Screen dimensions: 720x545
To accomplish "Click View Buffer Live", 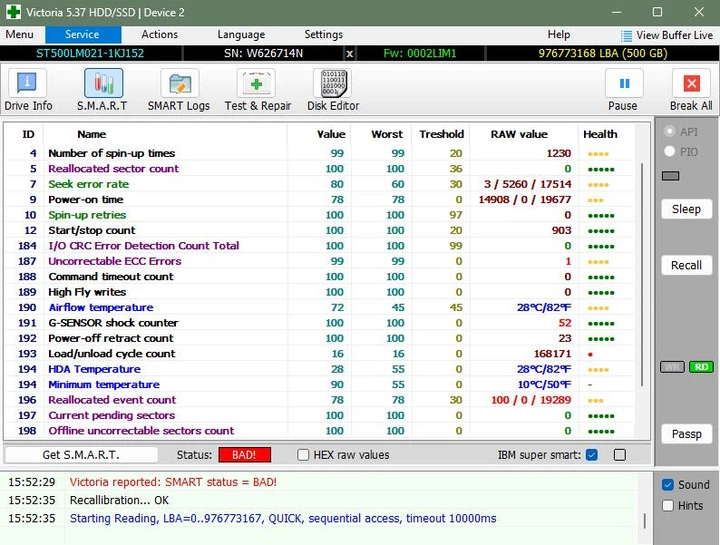I will [x=667, y=35].
